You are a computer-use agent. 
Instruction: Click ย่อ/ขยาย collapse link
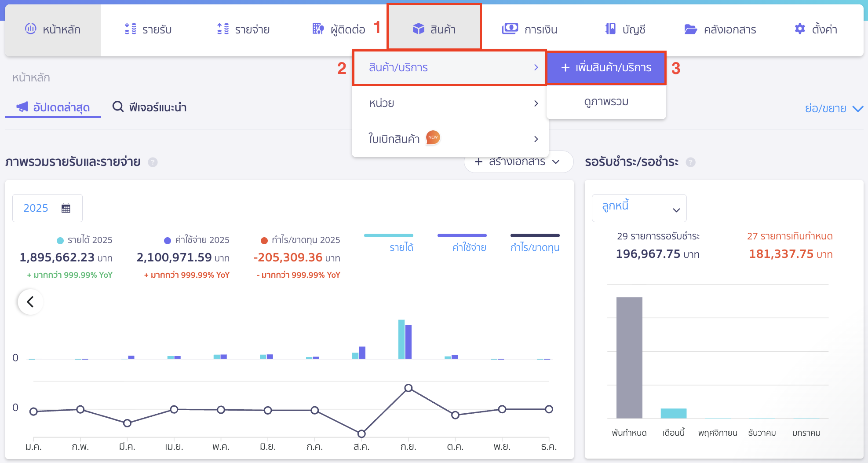point(833,108)
